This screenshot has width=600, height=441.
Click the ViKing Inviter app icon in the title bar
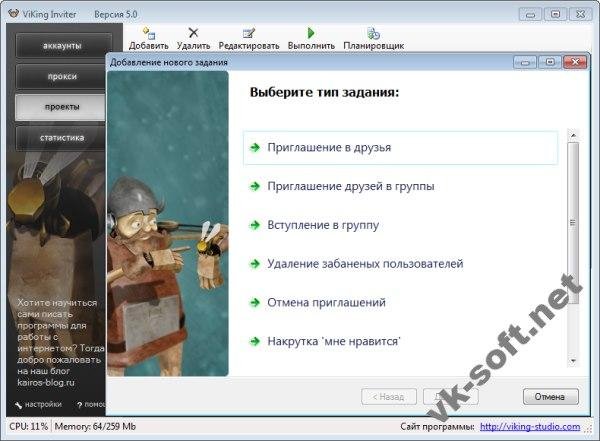[x=14, y=14]
